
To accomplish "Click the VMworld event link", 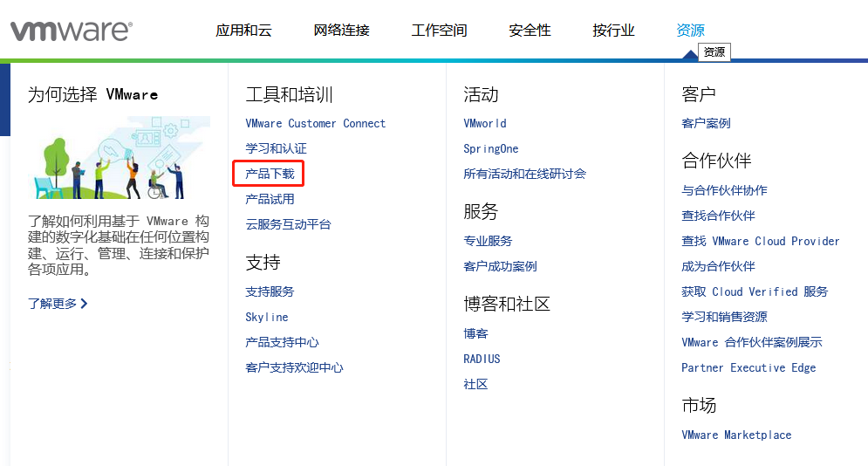I will coord(484,124).
